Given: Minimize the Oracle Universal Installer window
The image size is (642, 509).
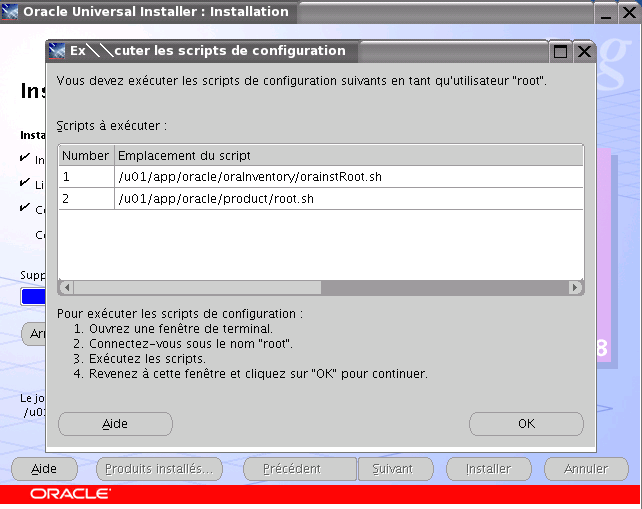Looking at the screenshot, I should tap(606, 13).
